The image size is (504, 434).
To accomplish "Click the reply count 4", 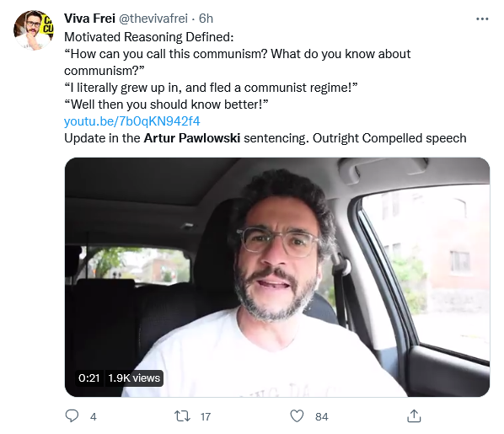I will coord(94,416).
